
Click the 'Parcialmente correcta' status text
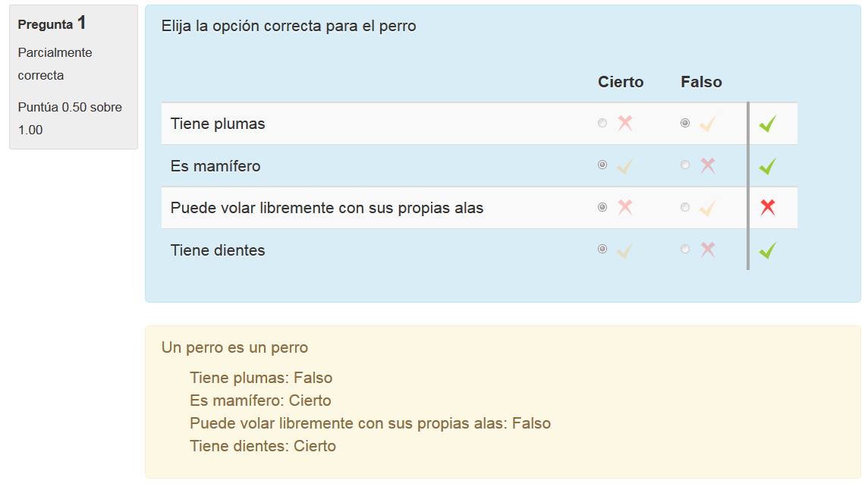[55, 64]
